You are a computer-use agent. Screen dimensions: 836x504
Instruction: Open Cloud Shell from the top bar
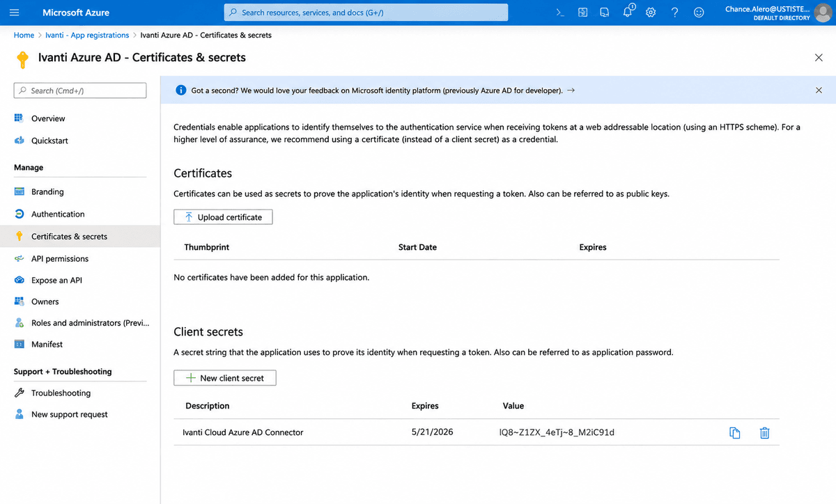click(560, 13)
